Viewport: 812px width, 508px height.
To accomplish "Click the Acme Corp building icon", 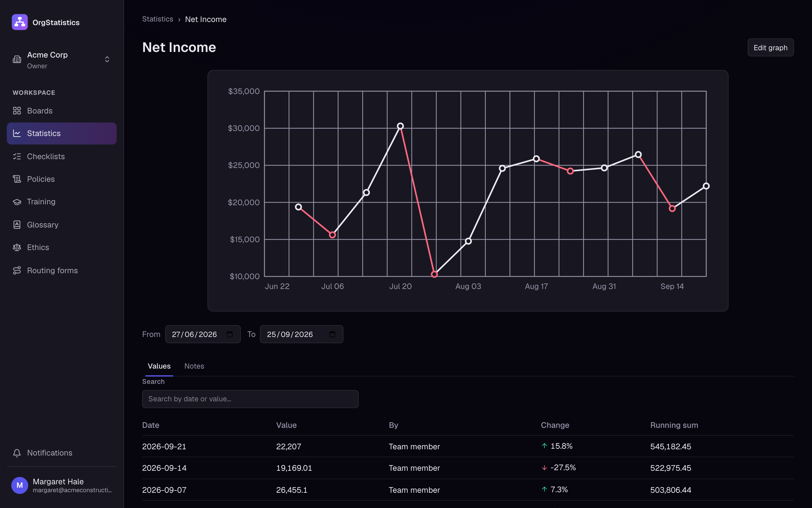I will 17,60.
